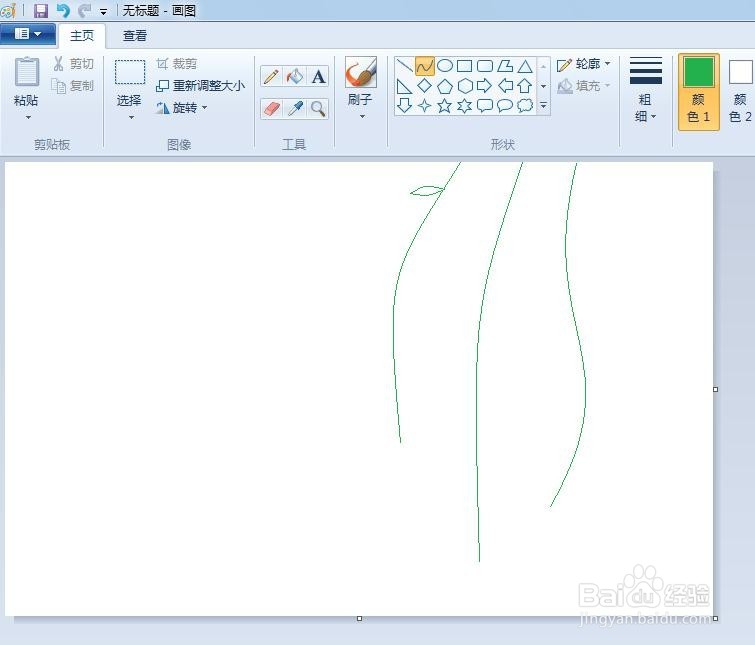This screenshot has width=755, height=645.
Task: Select the Oval shape
Action: coord(445,65)
